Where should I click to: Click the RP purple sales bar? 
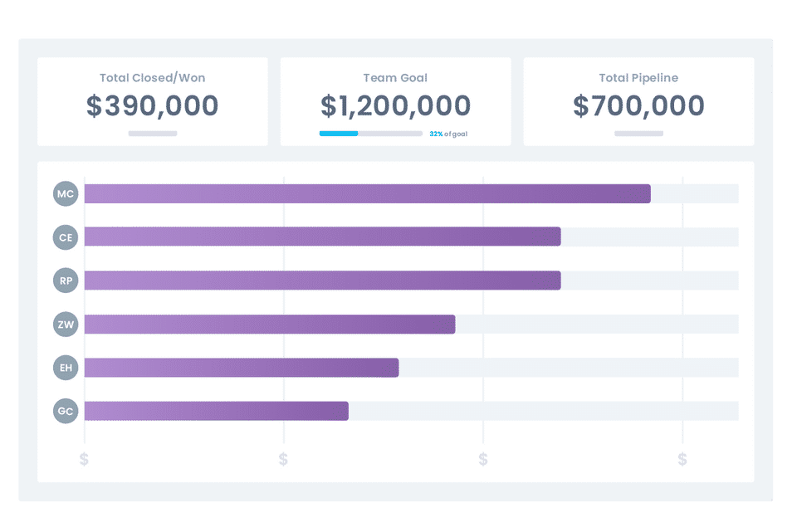coord(322,281)
